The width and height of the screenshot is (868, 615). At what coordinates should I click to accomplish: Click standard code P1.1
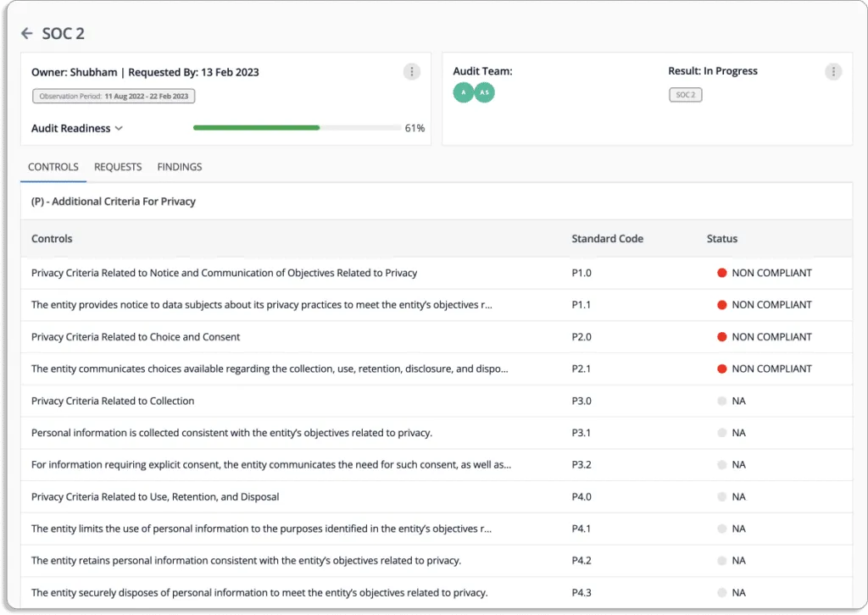(581, 305)
